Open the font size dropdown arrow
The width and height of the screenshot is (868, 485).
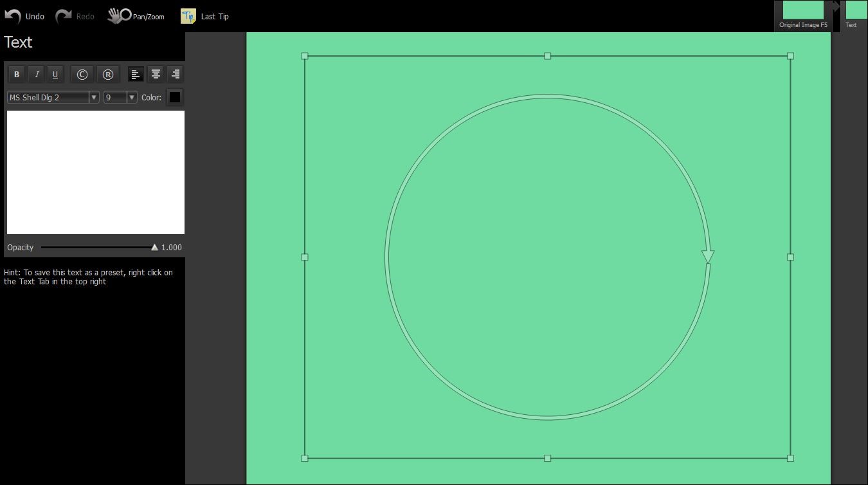pos(132,97)
